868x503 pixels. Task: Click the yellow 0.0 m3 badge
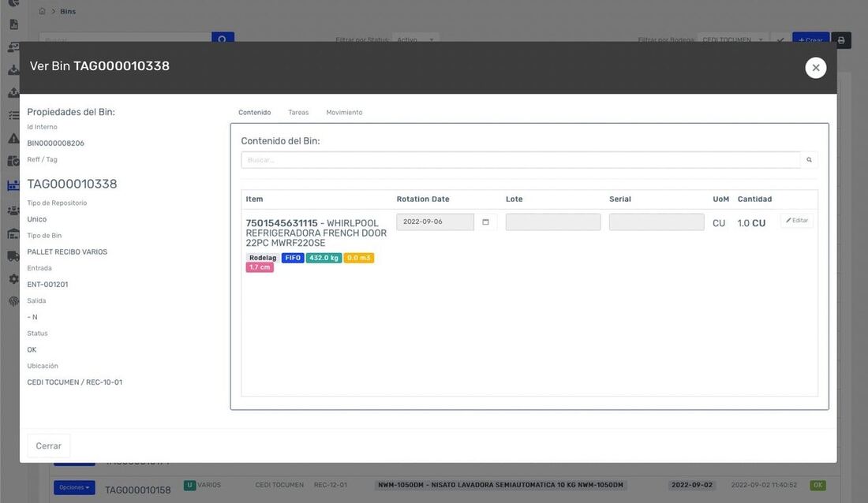click(x=359, y=258)
